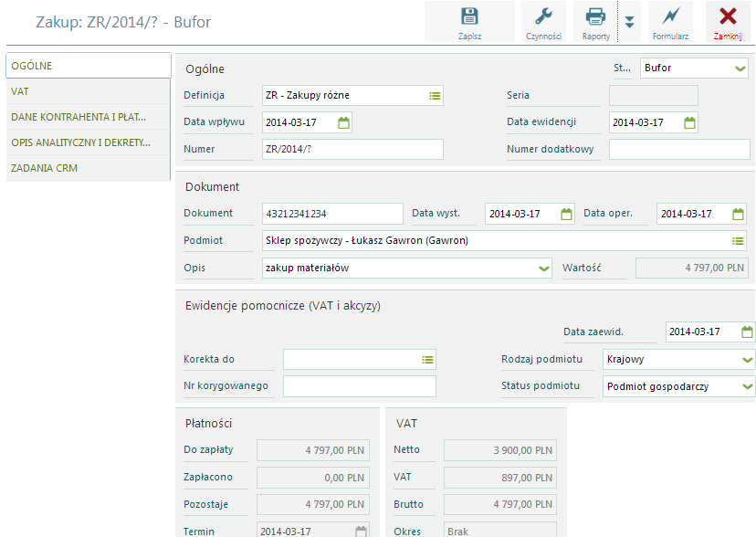
Task: Open the OPIS ANALITYCZNY I DEKRETY... tab
Action: click(89, 142)
